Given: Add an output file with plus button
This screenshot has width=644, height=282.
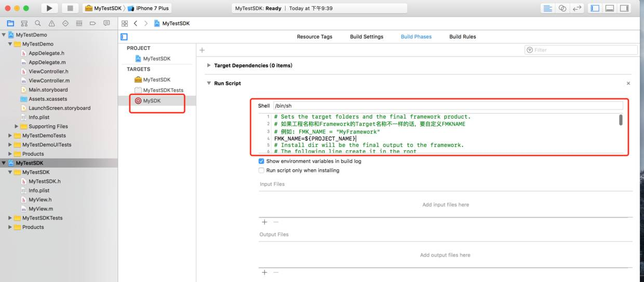Looking at the screenshot, I should (264, 272).
